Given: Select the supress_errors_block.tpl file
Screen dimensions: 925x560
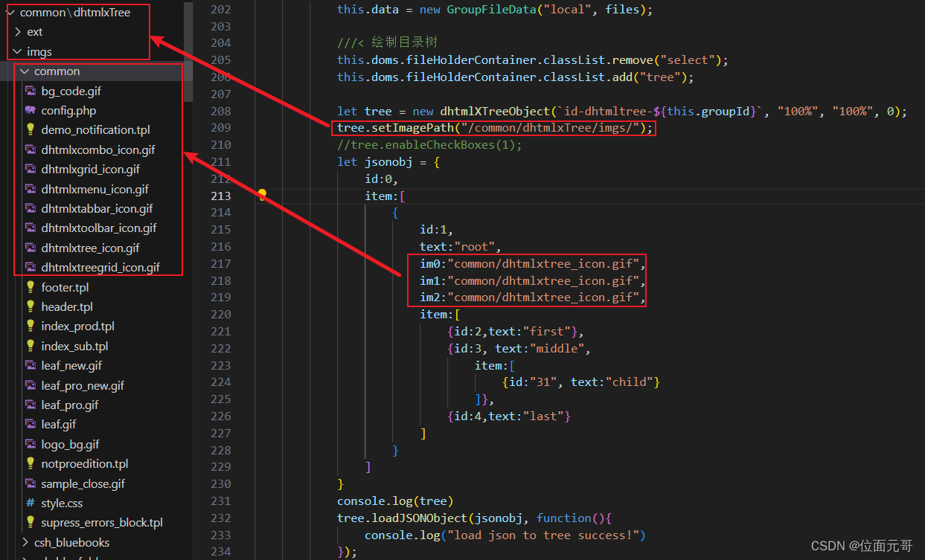Looking at the screenshot, I should click(x=102, y=523).
